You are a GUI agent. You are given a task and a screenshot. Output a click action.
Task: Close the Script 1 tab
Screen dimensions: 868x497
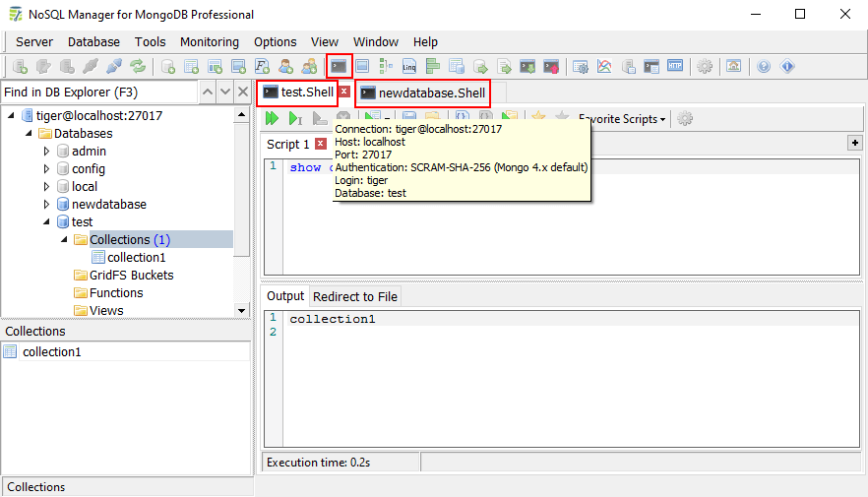tap(321, 144)
